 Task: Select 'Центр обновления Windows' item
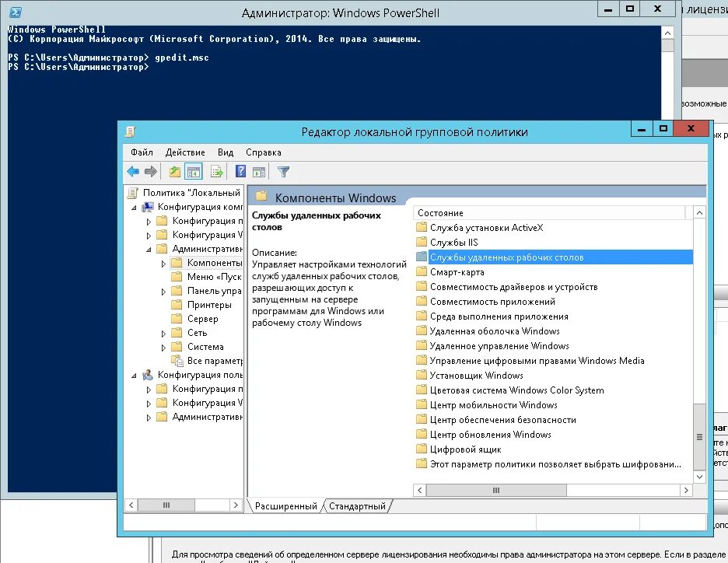tap(490, 435)
